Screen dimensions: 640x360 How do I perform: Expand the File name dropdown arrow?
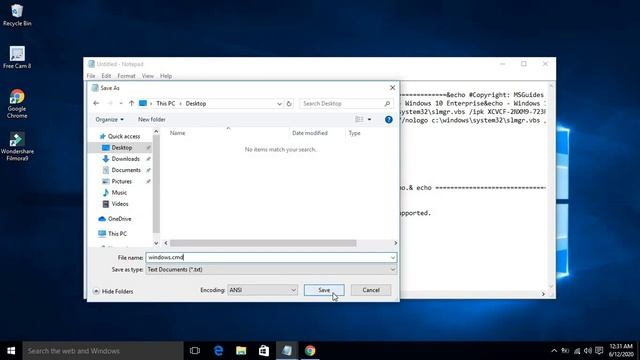(x=392, y=258)
